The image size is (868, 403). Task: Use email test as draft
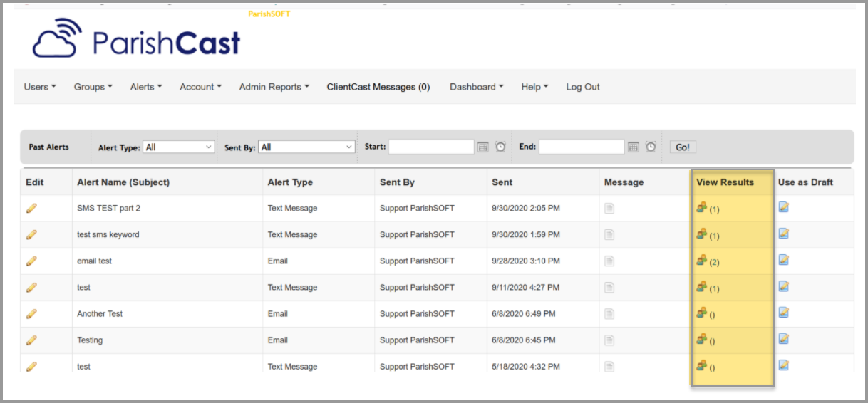tap(784, 260)
